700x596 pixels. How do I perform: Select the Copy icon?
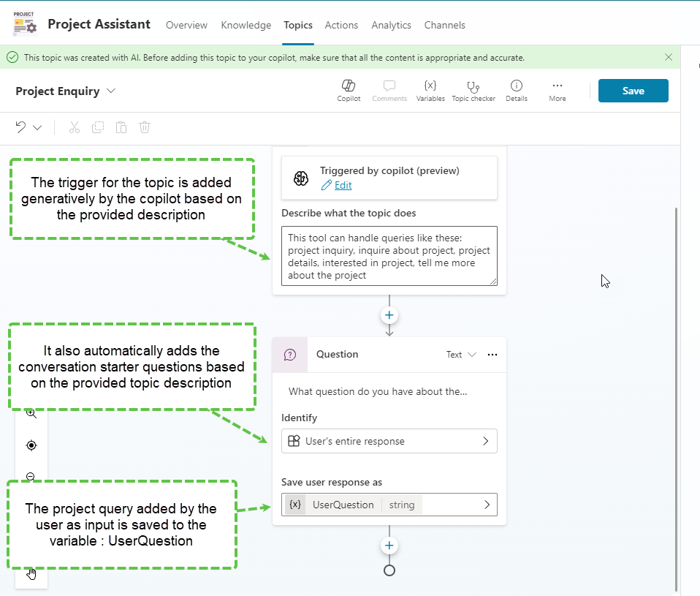[x=98, y=127]
